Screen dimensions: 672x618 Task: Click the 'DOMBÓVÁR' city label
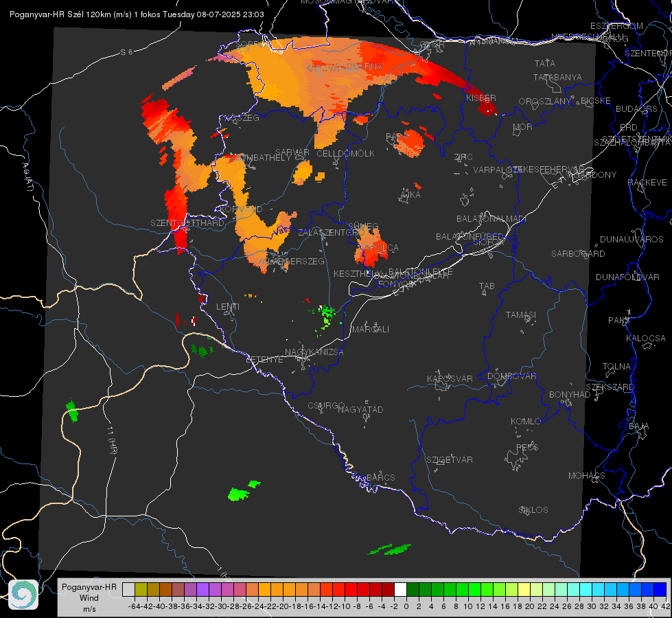point(511,376)
